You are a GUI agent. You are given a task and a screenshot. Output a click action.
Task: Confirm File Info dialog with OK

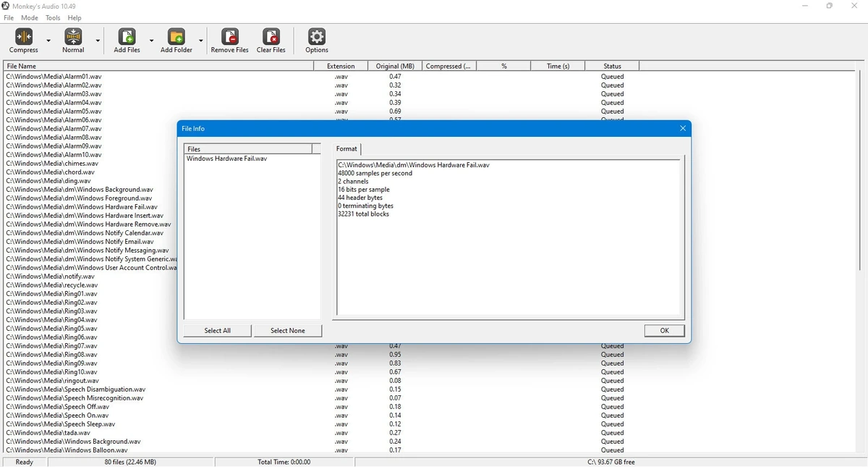(664, 330)
